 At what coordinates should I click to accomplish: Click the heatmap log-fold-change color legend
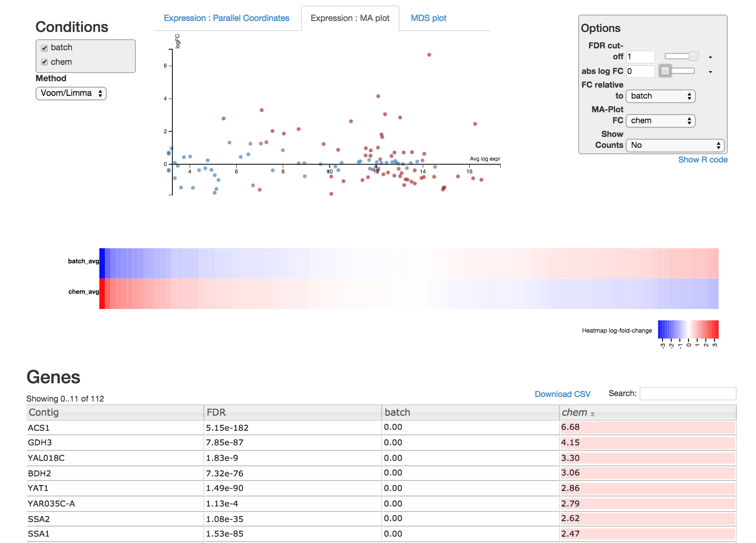(688, 329)
